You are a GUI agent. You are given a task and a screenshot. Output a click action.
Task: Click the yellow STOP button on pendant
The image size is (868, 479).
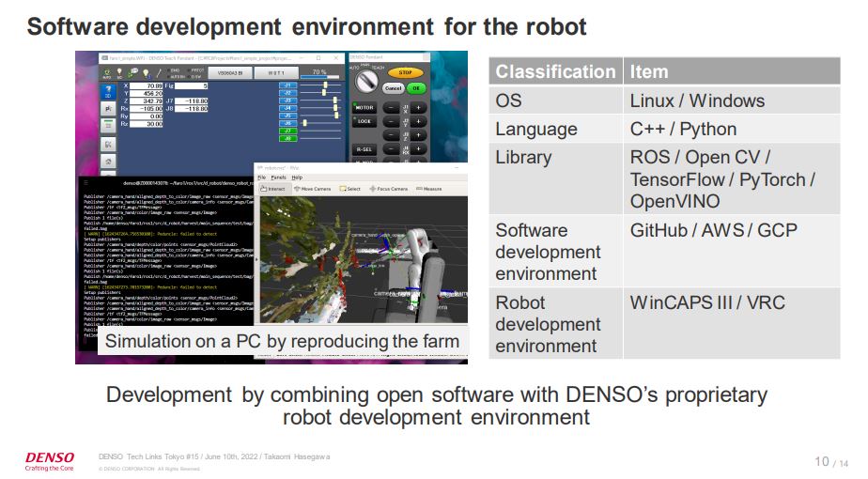(405, 72)
